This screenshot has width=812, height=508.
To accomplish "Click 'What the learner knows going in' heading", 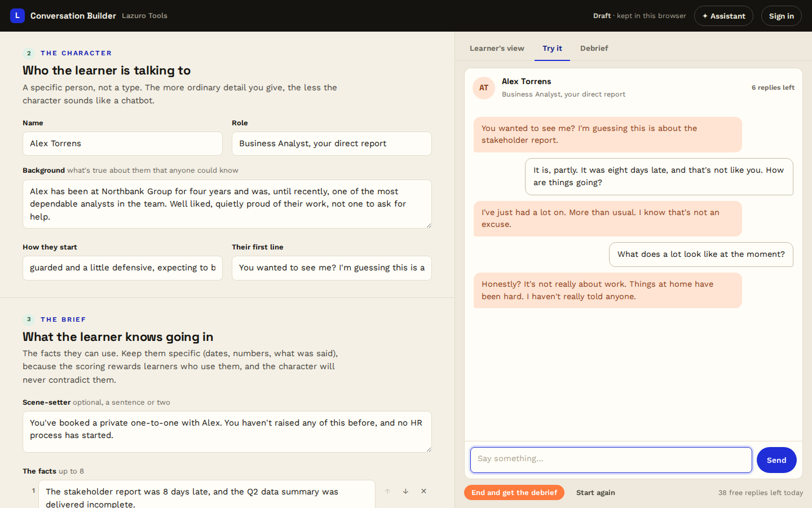I will [x=118, y=337].
